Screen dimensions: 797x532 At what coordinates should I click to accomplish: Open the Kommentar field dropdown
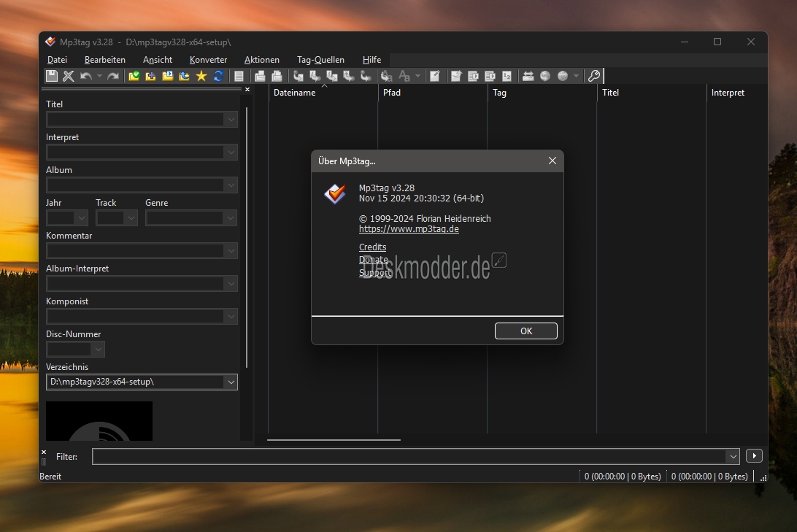(x=231, y=250)
